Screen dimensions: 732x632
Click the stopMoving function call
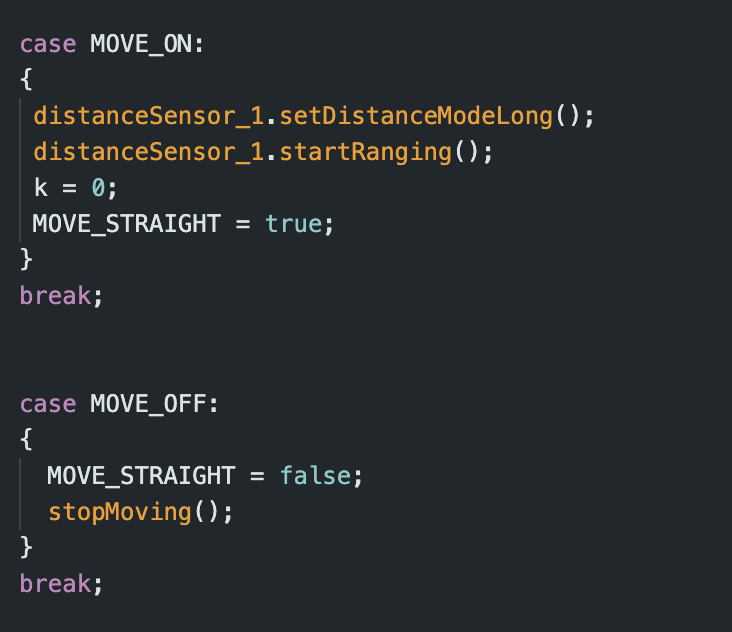click(x=119, y=511)
